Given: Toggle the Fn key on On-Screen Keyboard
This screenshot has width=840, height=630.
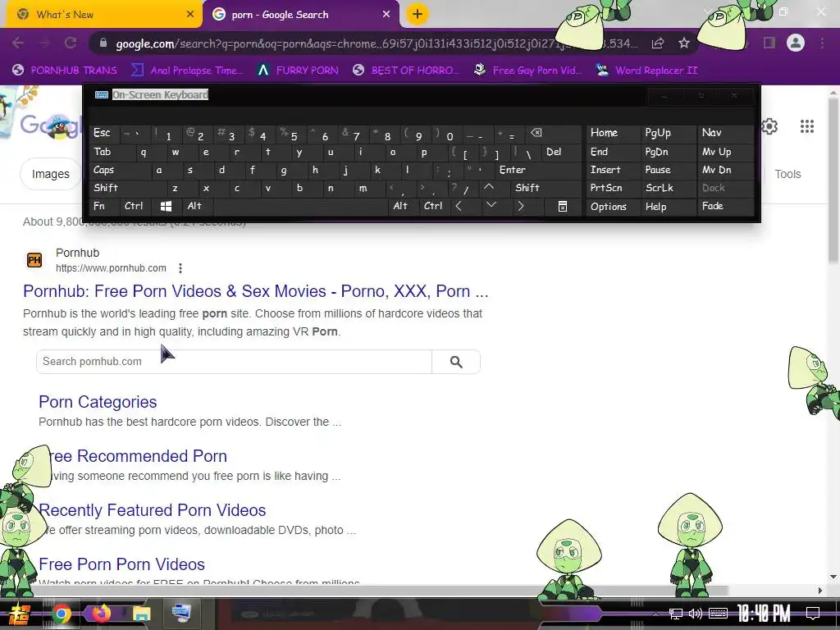Looking at the screenshot, I should [104, 206].
